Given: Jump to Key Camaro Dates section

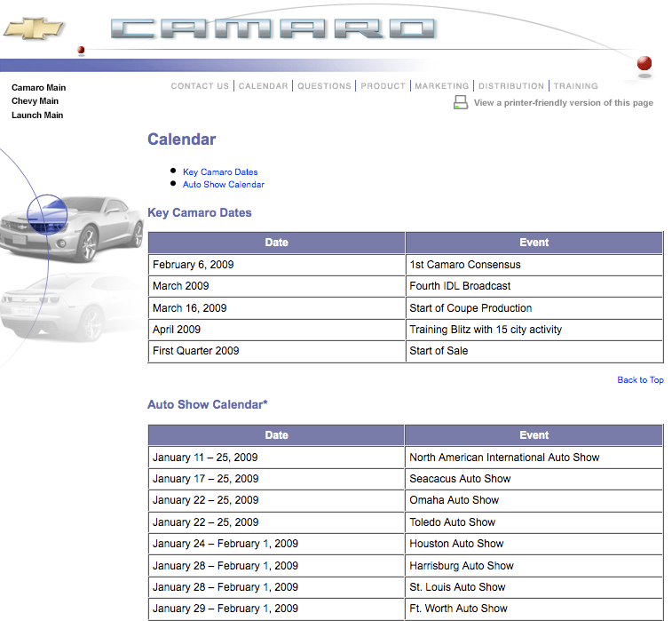Looking at the screenshot, I should click(x=220, y=172).
